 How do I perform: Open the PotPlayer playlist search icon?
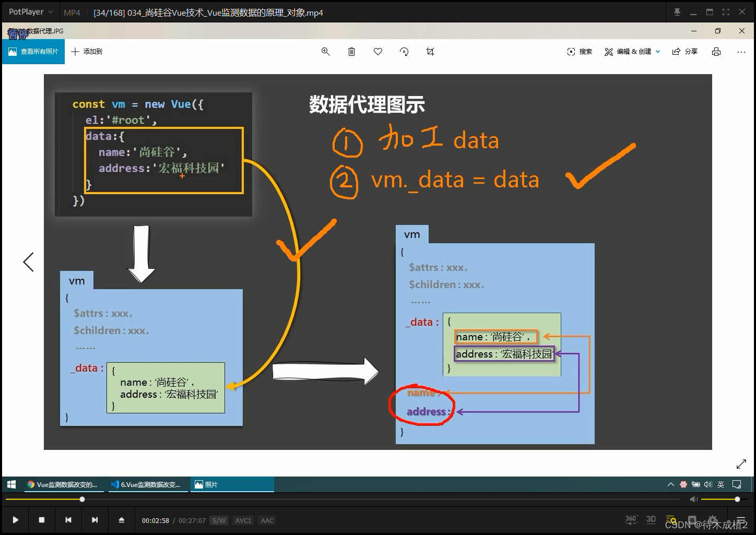[671, 520]
